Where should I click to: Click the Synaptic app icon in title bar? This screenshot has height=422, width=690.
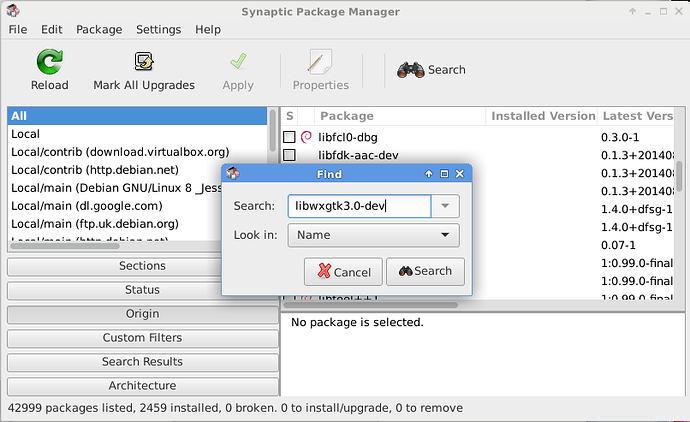(x=13, y=11)
